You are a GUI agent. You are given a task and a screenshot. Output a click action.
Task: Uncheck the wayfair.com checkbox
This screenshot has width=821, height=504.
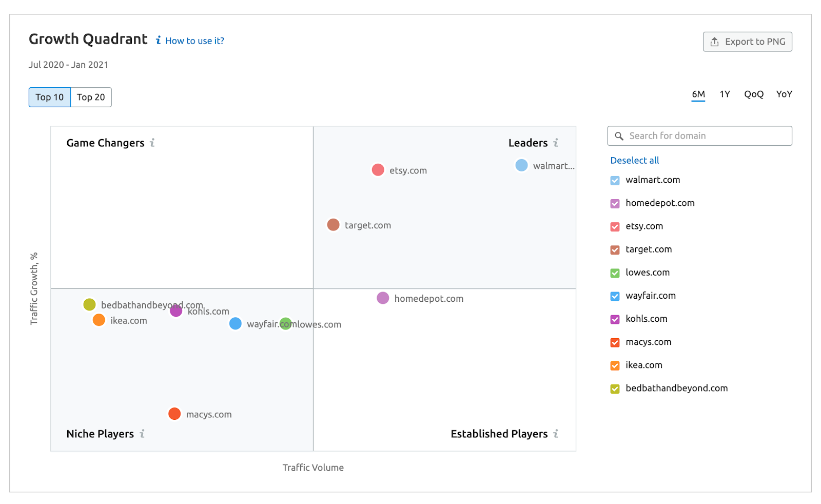[615, 296]
